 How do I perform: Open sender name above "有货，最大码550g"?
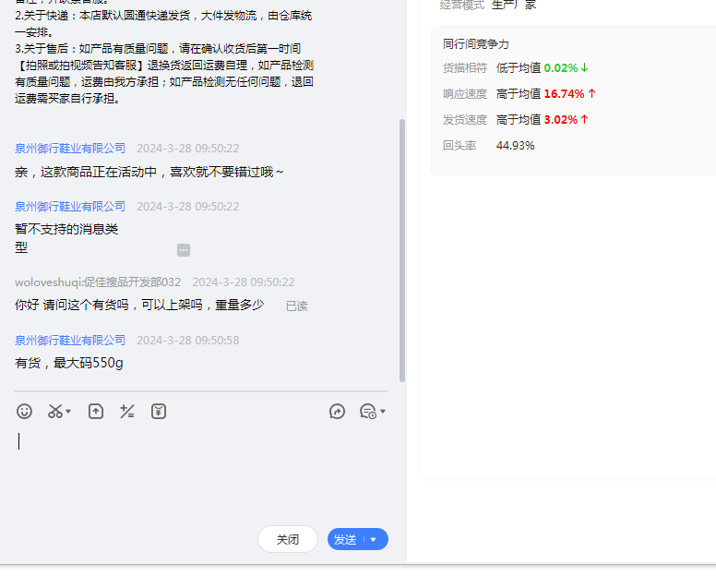(x=70, y=341)
